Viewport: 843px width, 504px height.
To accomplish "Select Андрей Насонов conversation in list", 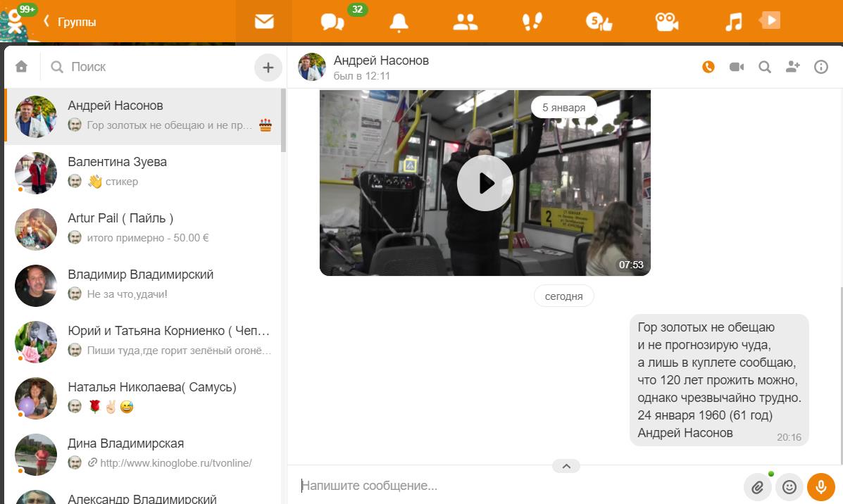I will point(142,116).
